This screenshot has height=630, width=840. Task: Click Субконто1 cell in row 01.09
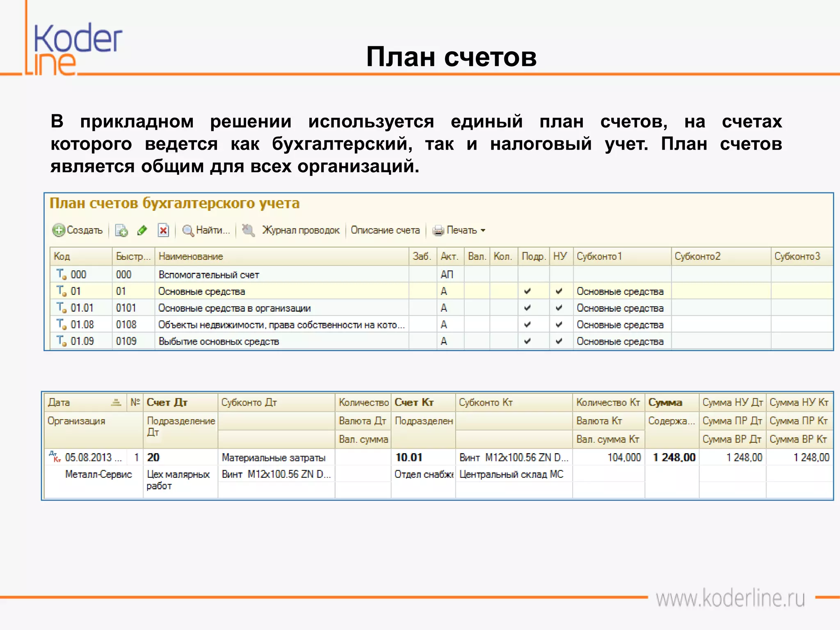[622, 341]
